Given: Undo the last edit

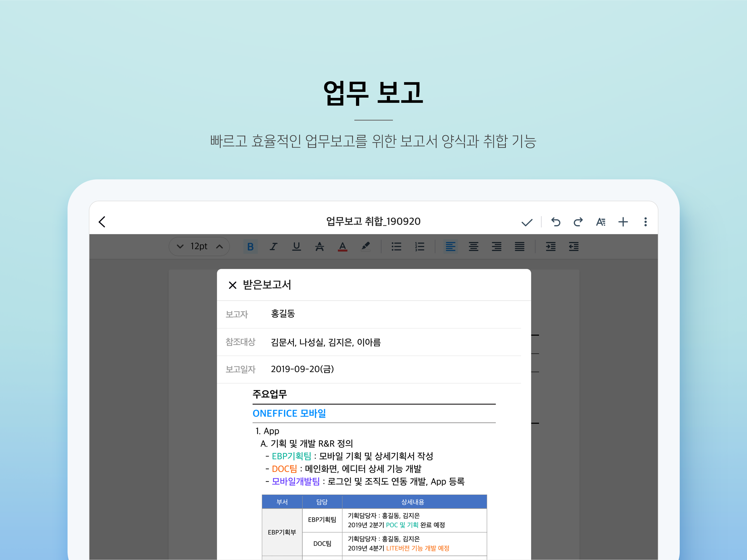Looking at the screenshot, I should point(556,222).
